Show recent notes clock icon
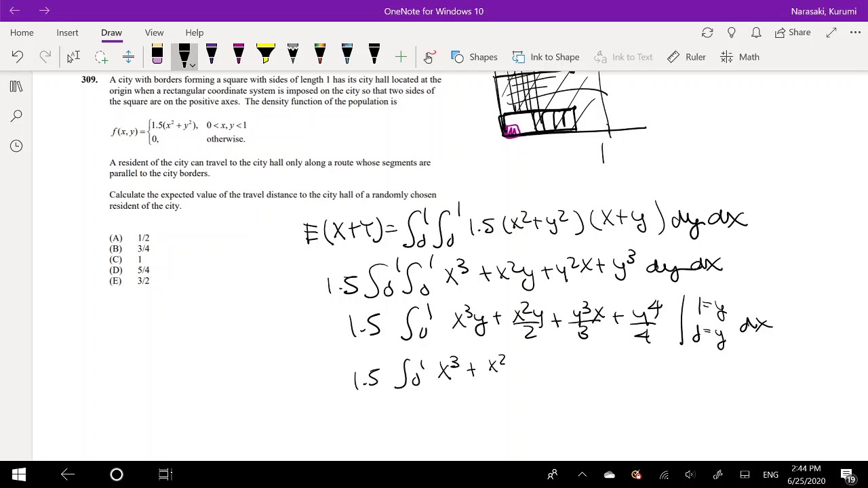Viewport: 868px width, 488px height. tap(16, 146)
